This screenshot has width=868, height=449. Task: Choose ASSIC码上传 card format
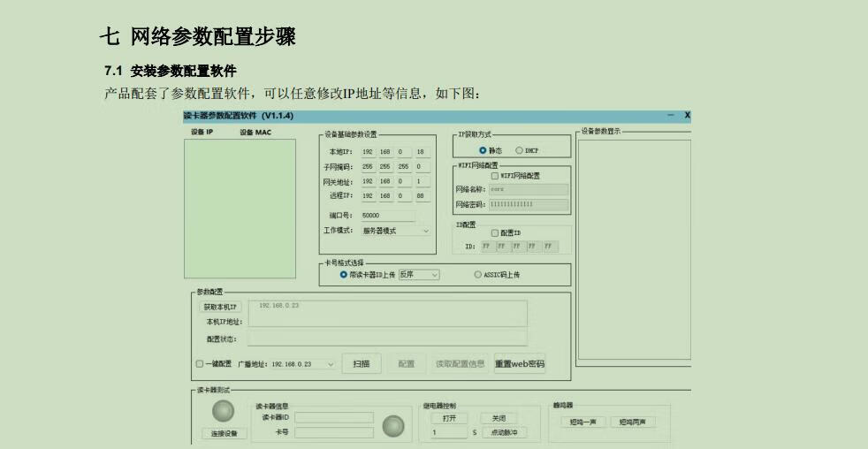478,275
